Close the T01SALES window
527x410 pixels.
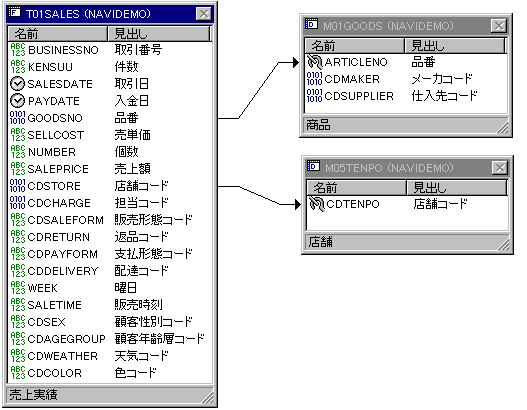pos(204,14)
